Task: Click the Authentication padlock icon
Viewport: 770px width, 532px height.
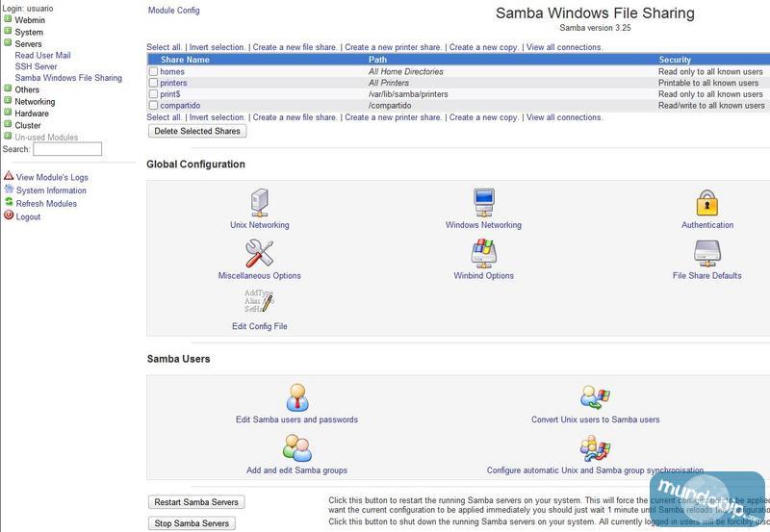Action: tap(707, 203)
